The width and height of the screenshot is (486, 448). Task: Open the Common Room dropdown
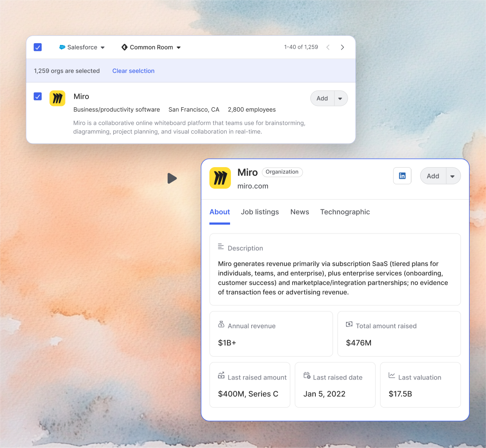tap(151, 47)
